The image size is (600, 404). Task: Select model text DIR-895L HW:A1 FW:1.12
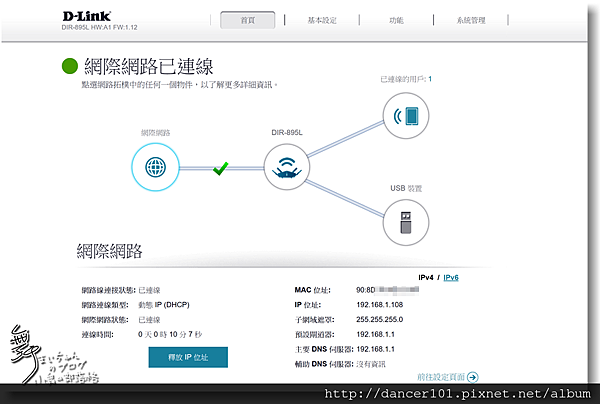(x=99, y=27)
